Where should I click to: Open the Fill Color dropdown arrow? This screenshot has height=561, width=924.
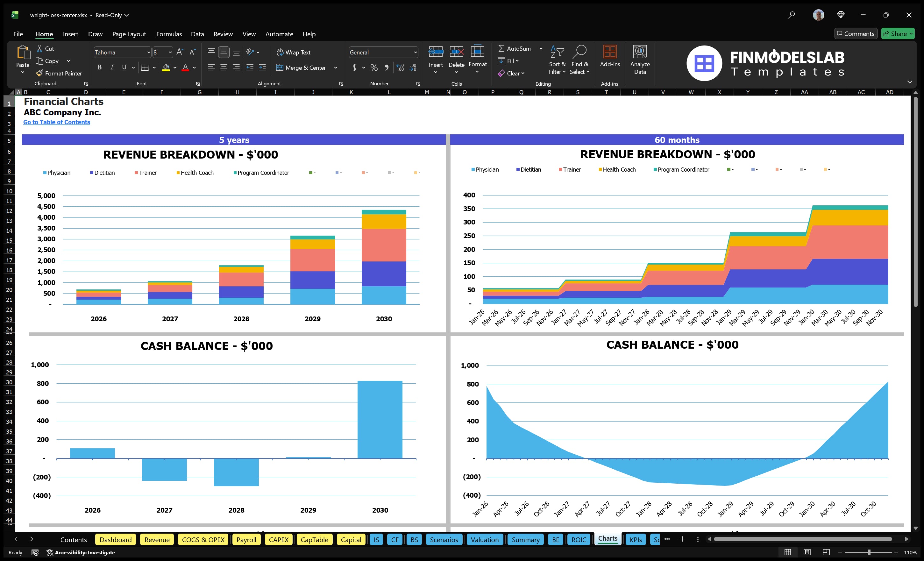click(x=175, y=67)
